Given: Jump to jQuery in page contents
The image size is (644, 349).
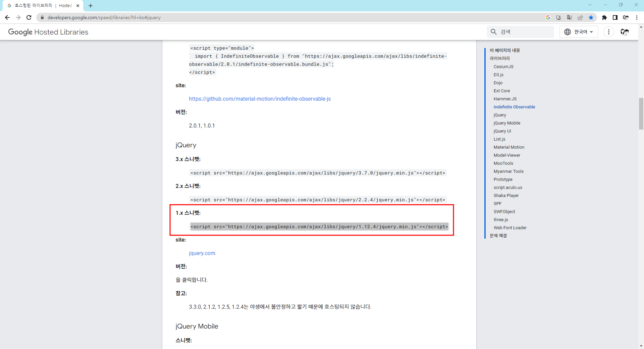Looking at the screenshot, I should pos(500,115).
